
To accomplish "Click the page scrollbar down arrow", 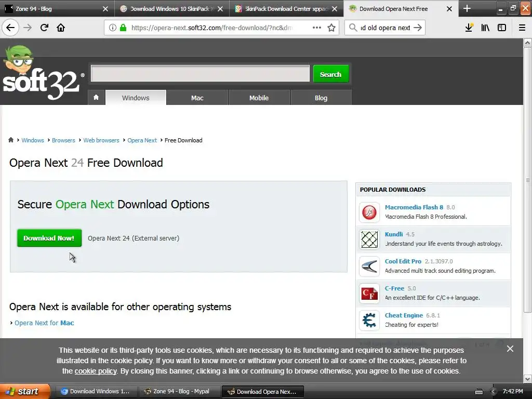I will click(527, 379).
